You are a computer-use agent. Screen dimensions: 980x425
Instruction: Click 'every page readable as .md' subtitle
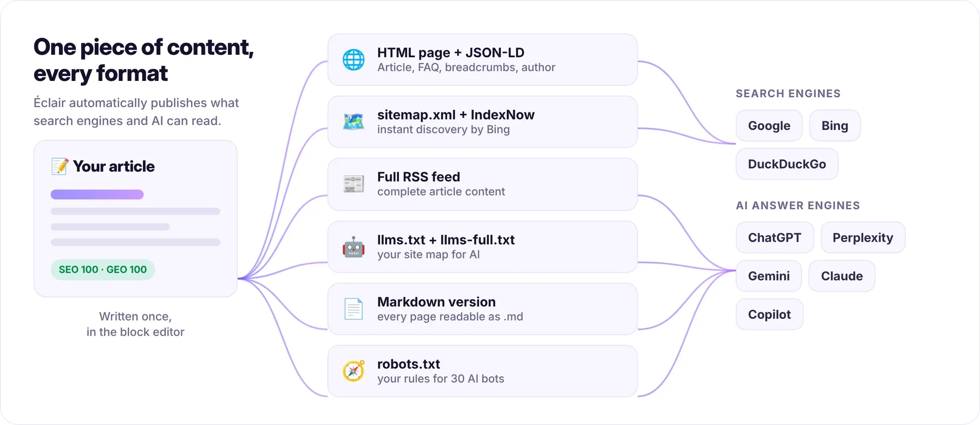pyautogui.click(x=450, y=317)
